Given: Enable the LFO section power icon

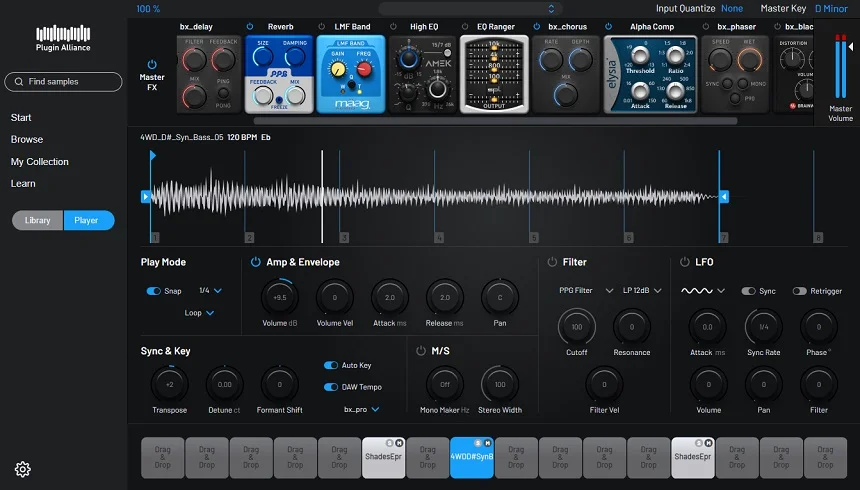Looking at the screenshot, I should coord(684,262).
